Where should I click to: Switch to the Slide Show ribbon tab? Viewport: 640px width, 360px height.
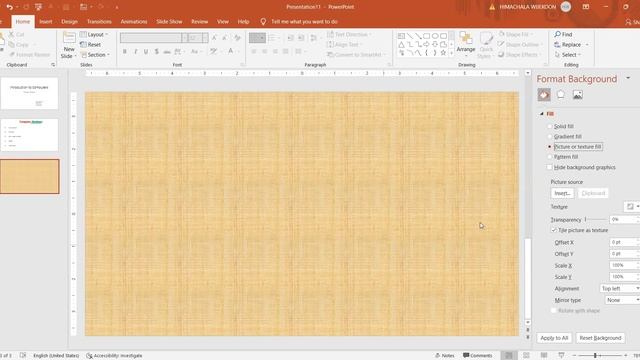(x=169, y=22)
